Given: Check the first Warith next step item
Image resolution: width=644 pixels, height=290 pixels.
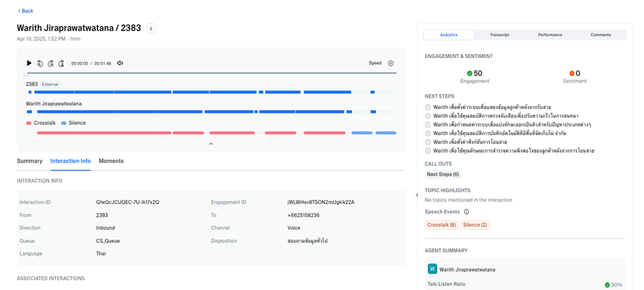Looking at the screenshot, I should click(x=428, y=107).
